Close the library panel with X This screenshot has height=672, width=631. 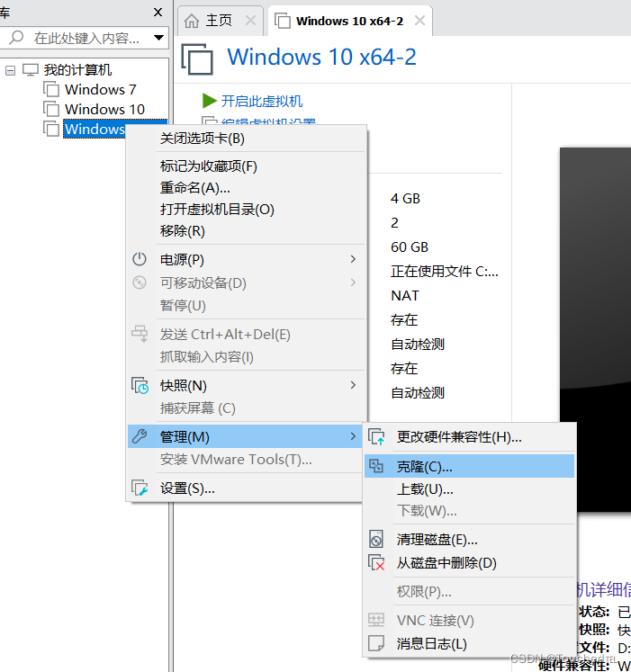158,13
